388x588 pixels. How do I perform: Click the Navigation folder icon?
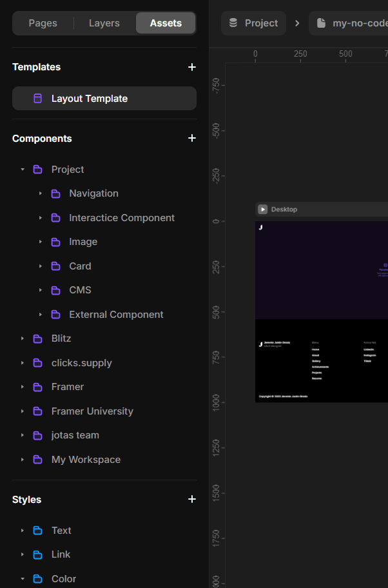(x=56, y=193)
